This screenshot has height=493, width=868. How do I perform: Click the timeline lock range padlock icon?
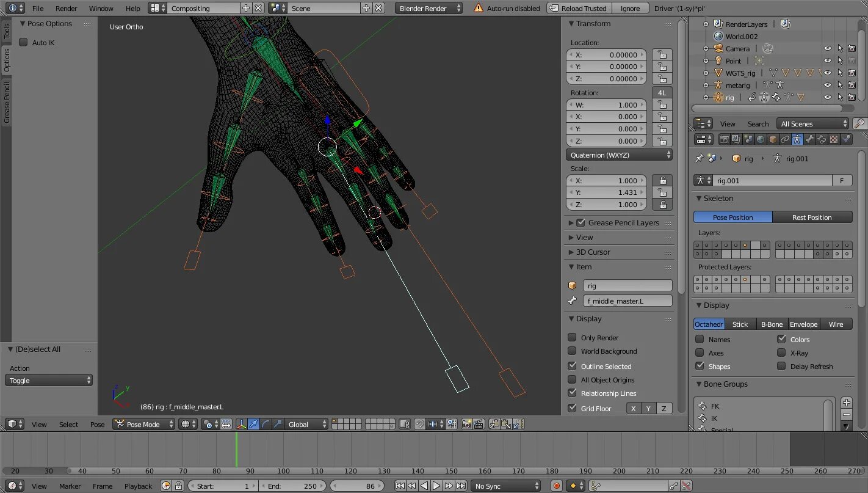point(178,486)
